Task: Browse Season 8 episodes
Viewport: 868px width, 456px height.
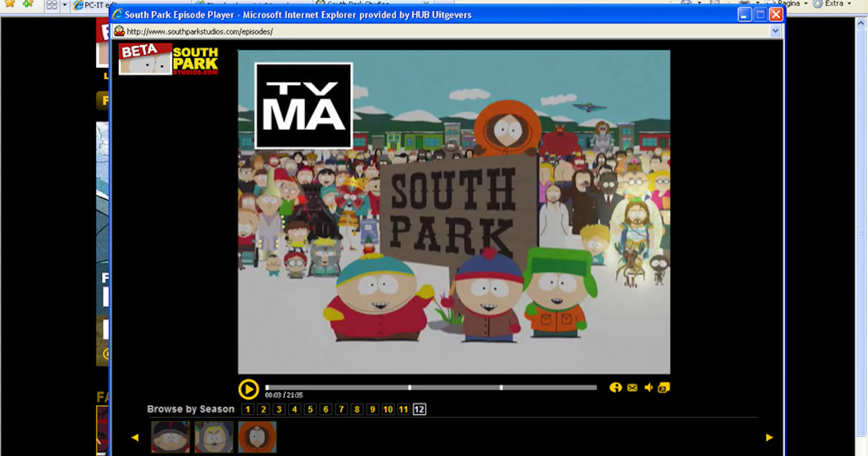Action: pyautogui.click(x=357, y=409)
